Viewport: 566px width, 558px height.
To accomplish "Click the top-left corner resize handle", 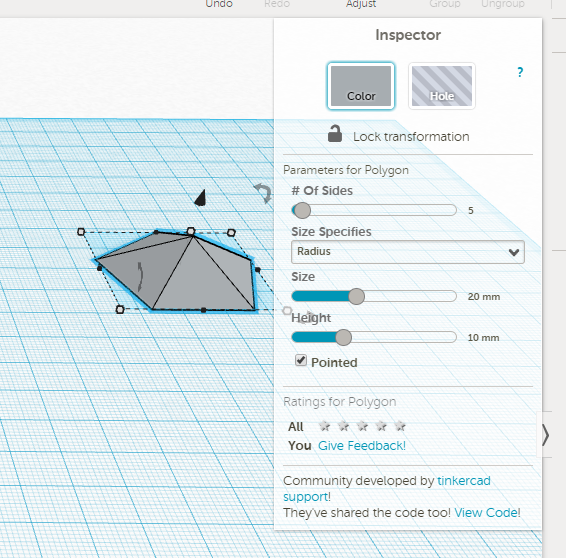I will pos(81,232).
